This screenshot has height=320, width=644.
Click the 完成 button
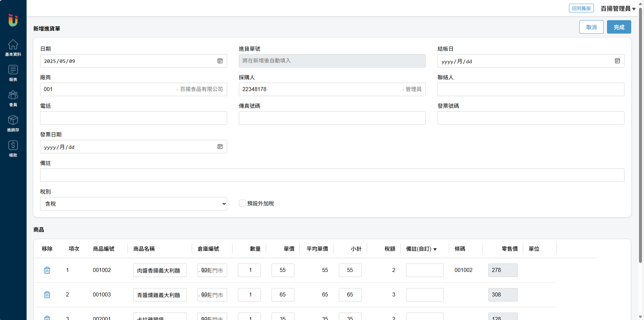(x=619, y=27)
